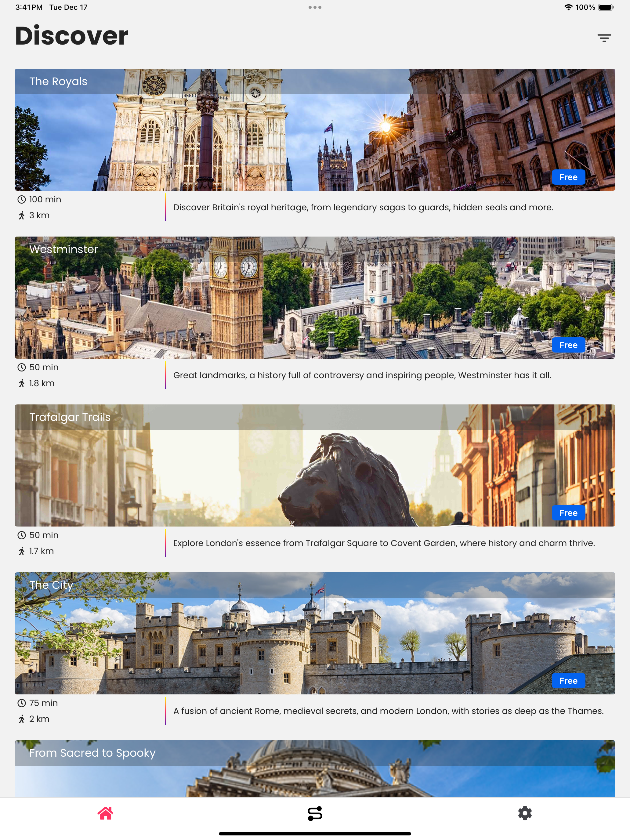Viewport: 630px width, 840px height.
Task: Tap the Tue Dec 17 date
Action: pos(68,7)
